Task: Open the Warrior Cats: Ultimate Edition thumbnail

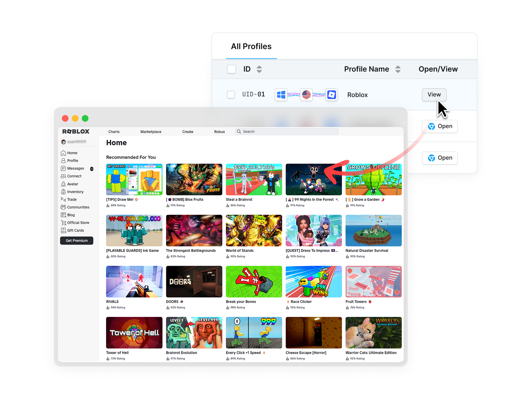Action: (x=374, y=333)
